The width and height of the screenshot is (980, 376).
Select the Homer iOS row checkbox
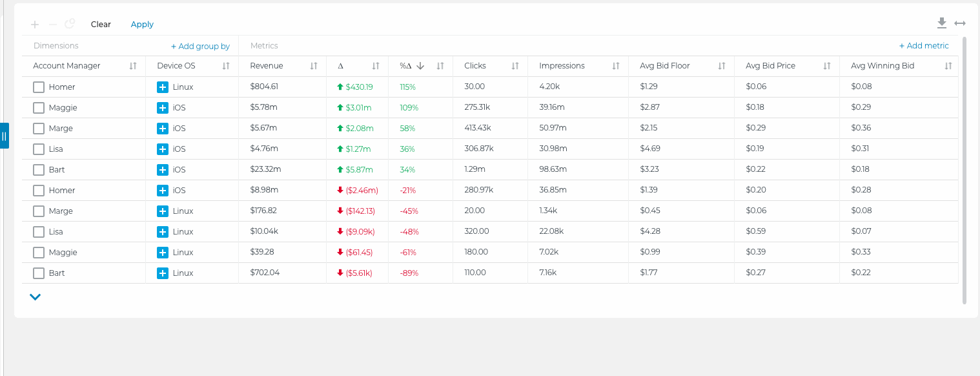click(39, 191)
